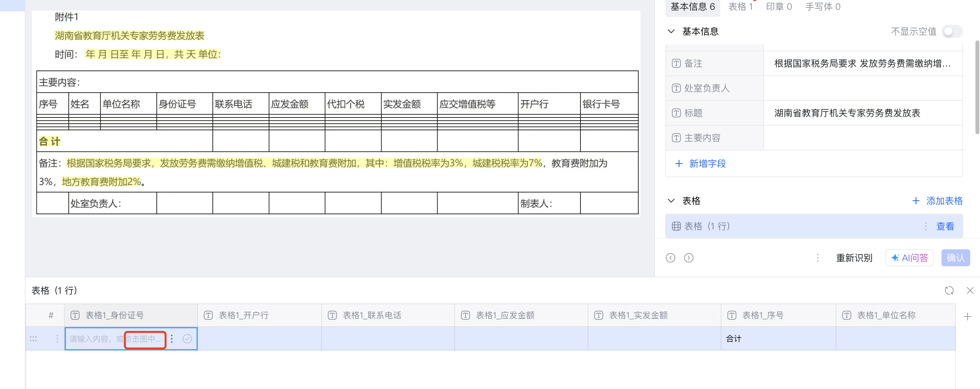Collapse the 基本信息 section
Viewport: 980px width, 389px height.
[x=671, y=32]
